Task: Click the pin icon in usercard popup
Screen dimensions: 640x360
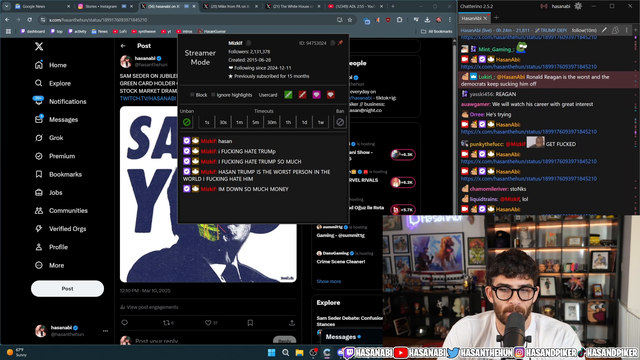Action: pyautogui.click(x=340, y=43)
